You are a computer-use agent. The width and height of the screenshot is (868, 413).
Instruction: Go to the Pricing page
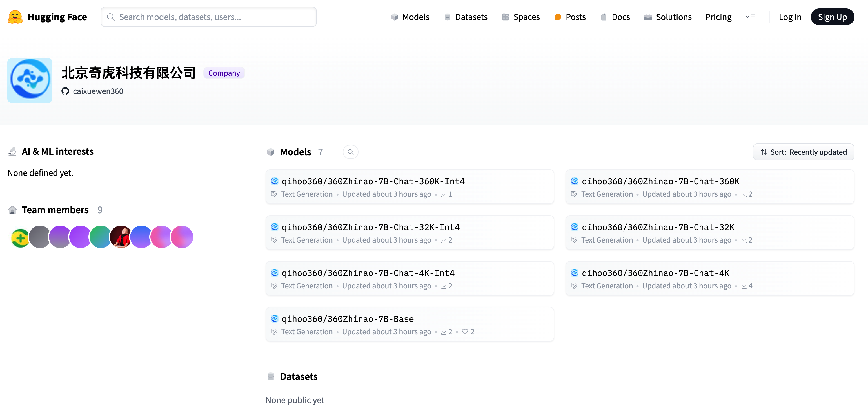coord(718,17)
